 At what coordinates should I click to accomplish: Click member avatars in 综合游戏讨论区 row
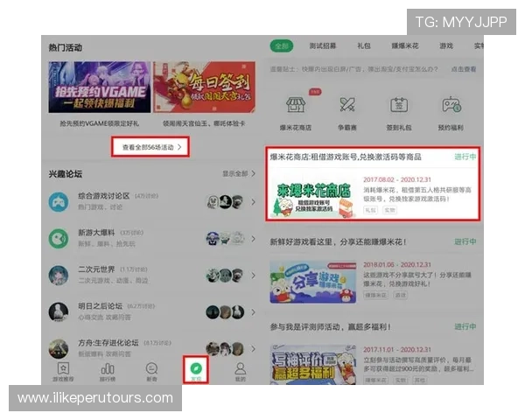tap(225, 202)
